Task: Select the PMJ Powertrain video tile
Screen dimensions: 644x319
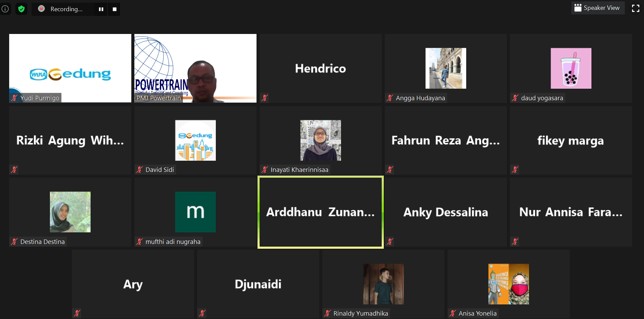Action: tap(195, 68)
